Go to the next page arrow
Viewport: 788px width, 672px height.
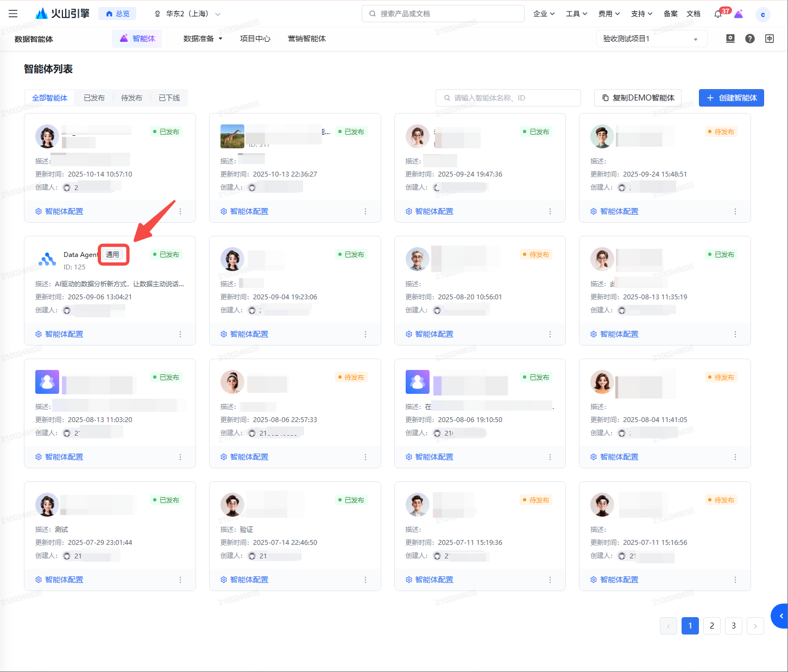pyautogui.click(x=755, y=626)
